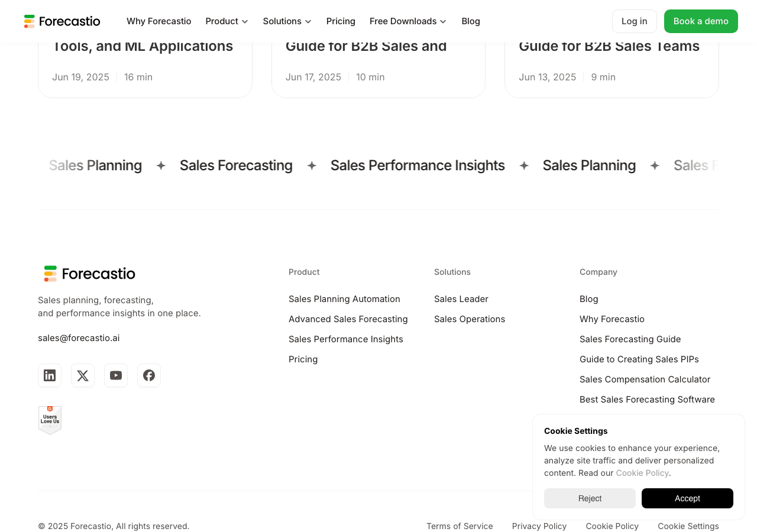Open the Sales Operations solutions link
The height and width of the screenshot is (532, 757).
(470, 319)
